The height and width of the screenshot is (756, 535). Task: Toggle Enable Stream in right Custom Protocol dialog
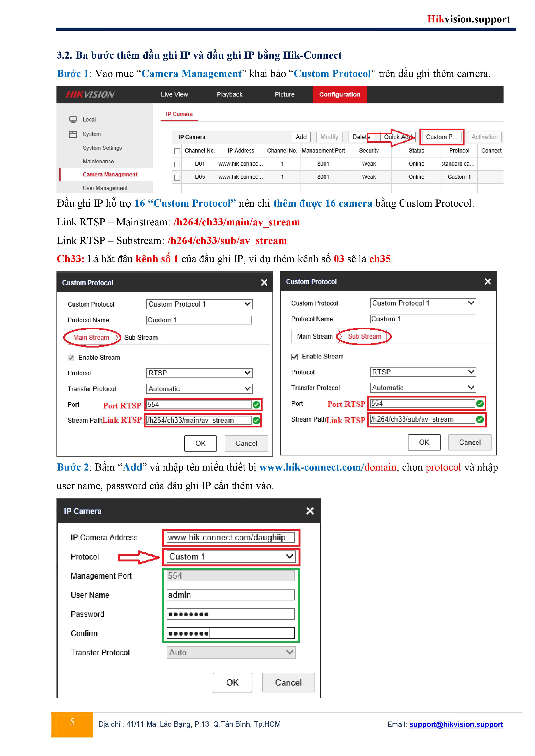coord(294,357)
